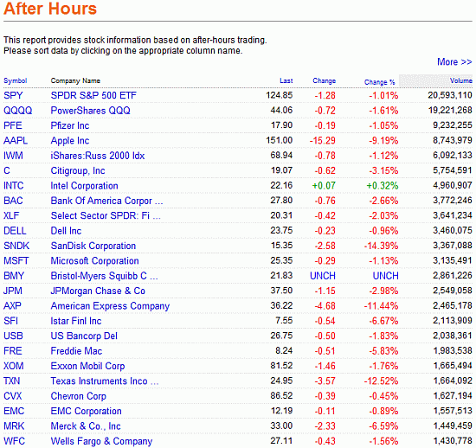The width and height of the screenshot is (476, 448).
Task: Open Select Sector SPDR: Fi ... link
Action: pos(106,215)
